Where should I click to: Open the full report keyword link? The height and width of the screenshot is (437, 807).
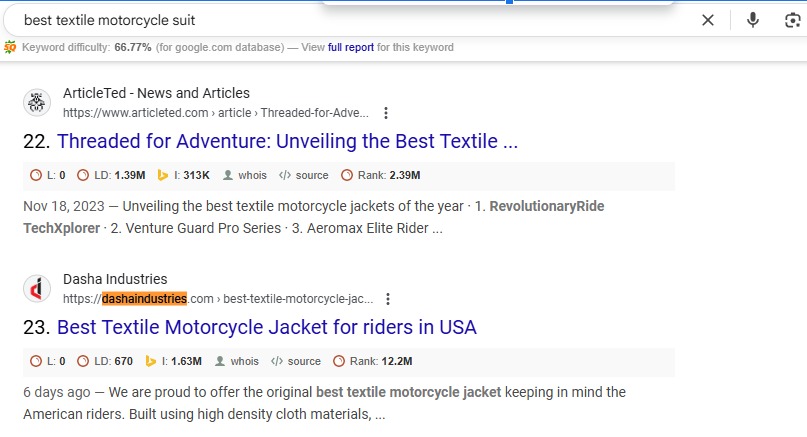click(350, 47)
